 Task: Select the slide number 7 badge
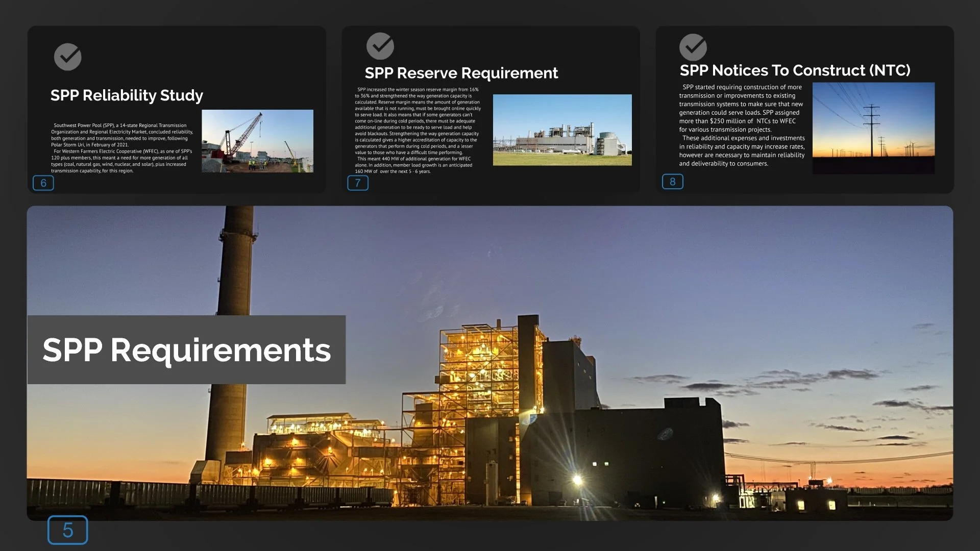point(358,183)
